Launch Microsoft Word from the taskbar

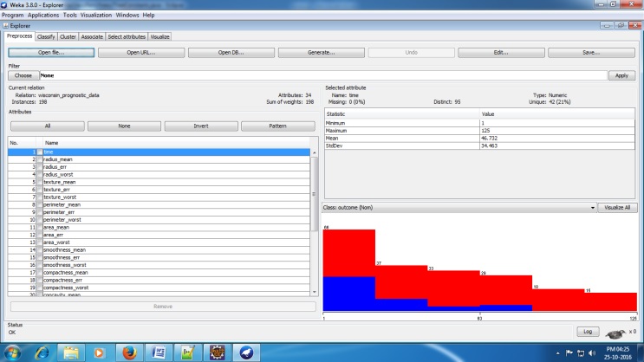159,352
